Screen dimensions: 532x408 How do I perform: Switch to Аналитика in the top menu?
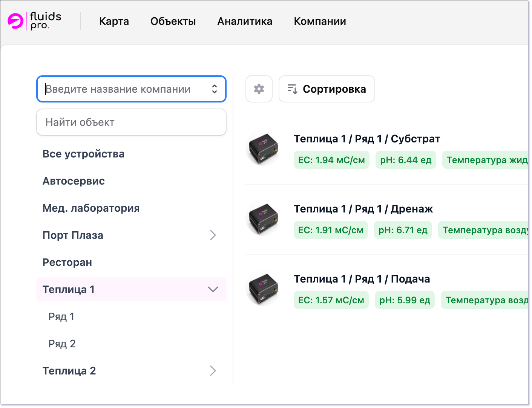point(245,21)
